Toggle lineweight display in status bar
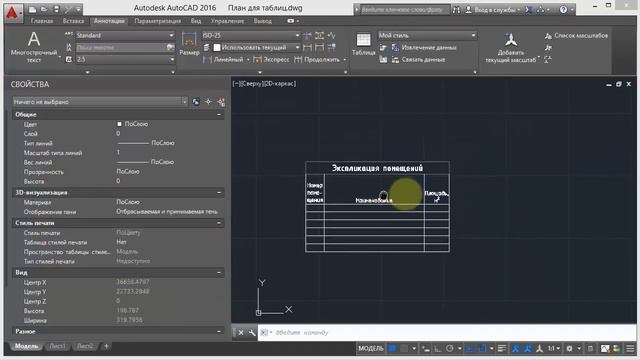The height and width of the screenshot is (360, 640). tap(502, 348)
